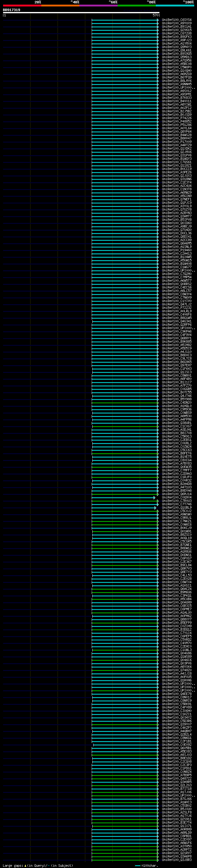Open hit UniRef100_C8XCG4
197x868 pixels.
(177, 460)
